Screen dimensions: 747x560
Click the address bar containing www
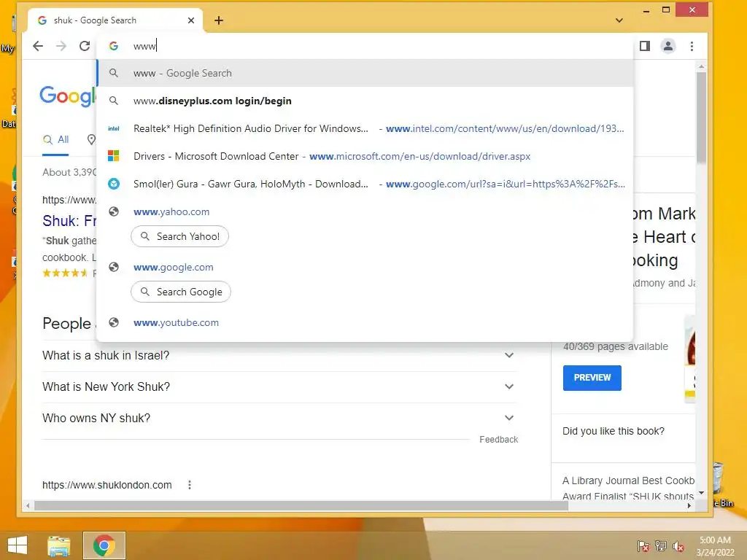tap(365, 46)
